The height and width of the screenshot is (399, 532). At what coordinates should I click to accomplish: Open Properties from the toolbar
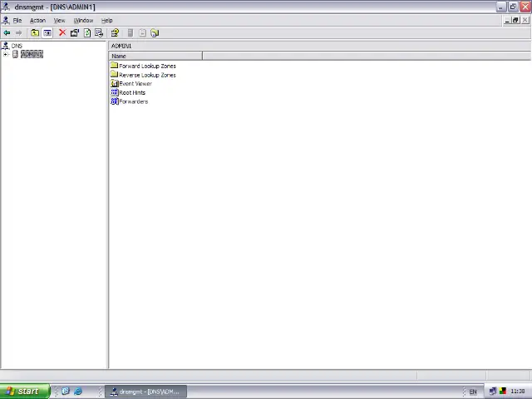(x=74, y=33)
